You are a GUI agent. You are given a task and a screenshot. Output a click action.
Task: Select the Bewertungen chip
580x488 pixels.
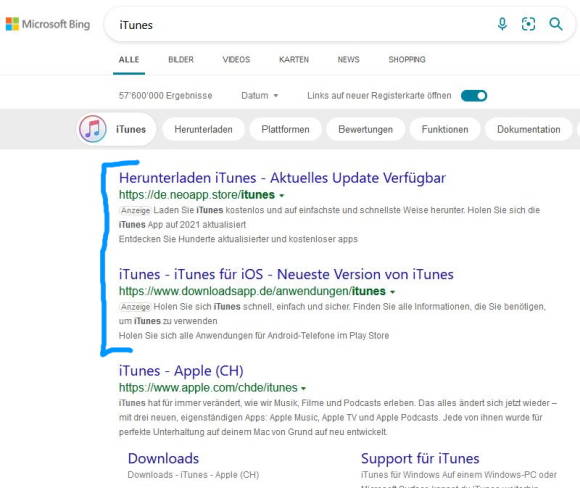[x=365, y=129]
